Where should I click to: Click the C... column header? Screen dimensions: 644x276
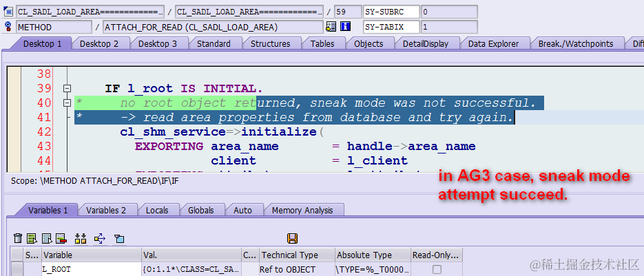[250, 255]
